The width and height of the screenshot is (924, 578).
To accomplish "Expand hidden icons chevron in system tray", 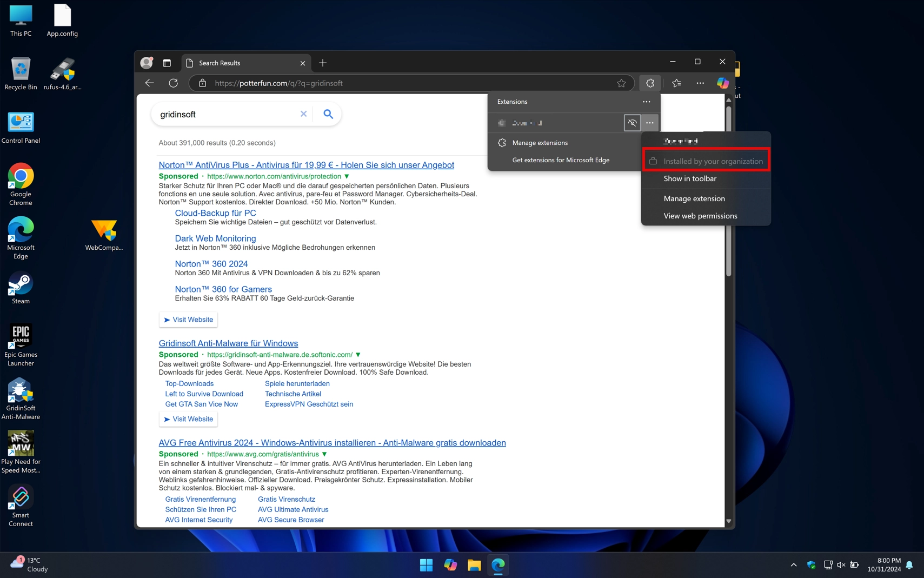I will click(x=794, y=564).
